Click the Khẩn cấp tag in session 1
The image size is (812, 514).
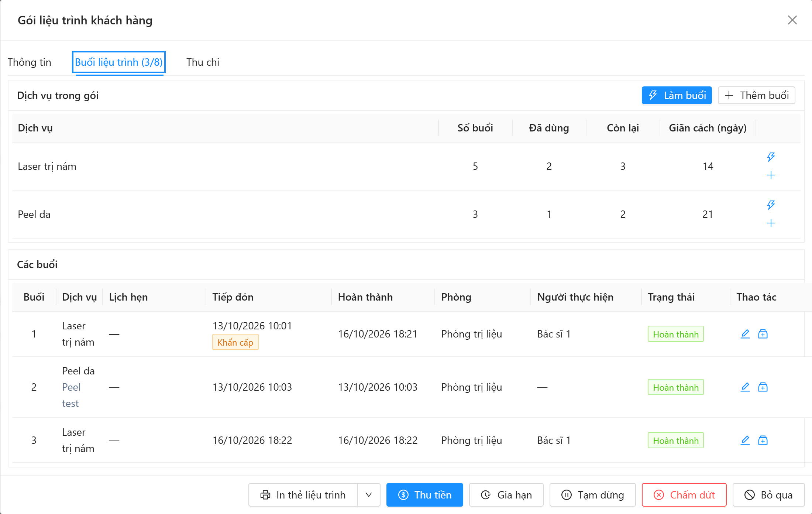click(235, 342)
